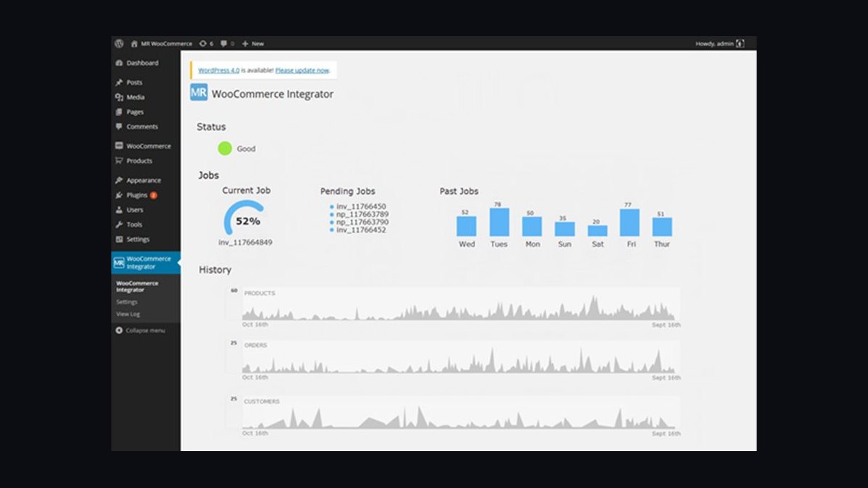
Task: Open the + New menu in admin bar
Action: tap(253, 43)
